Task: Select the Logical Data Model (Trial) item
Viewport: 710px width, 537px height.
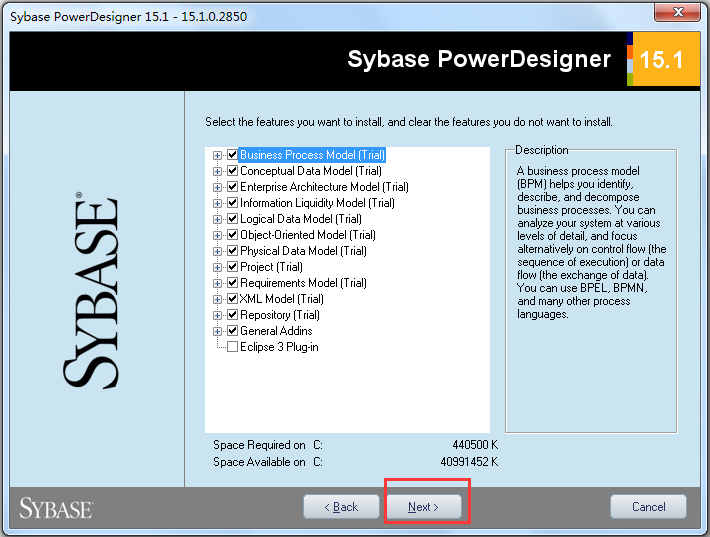Action: click(x=300, y=219)
